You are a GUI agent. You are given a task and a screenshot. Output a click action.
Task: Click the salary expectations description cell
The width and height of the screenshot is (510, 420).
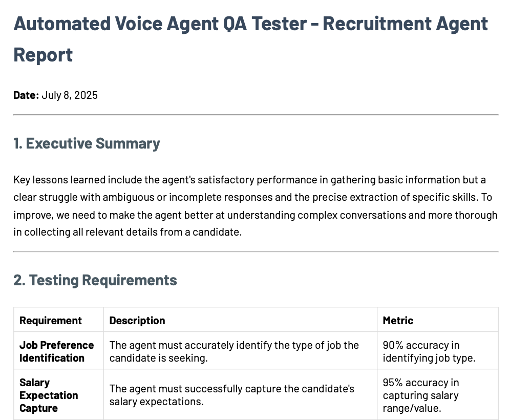click(x=240, y=394)
